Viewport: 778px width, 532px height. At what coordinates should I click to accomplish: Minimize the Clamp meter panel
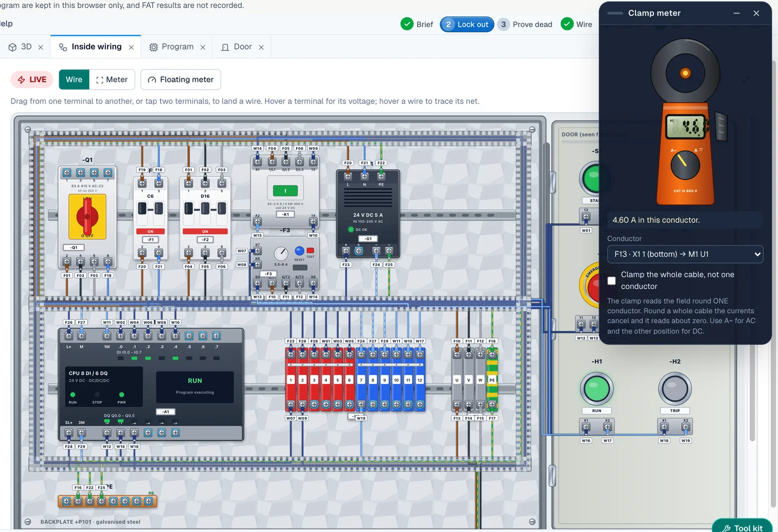[x=737, y=13]
